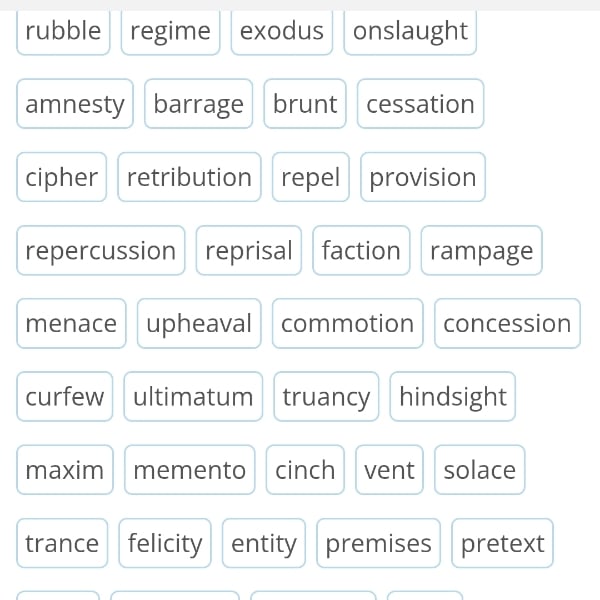Pick the 'memento' word chip
600x600 pixels.
pyautogui.click(x=190, y=469)
